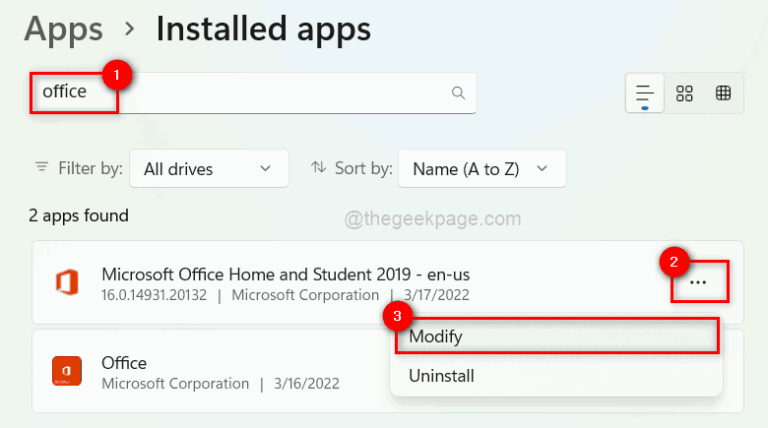This screenshot has height=428, width=768.
Task: Select the Office app name text
Action: tap(124, 363)
